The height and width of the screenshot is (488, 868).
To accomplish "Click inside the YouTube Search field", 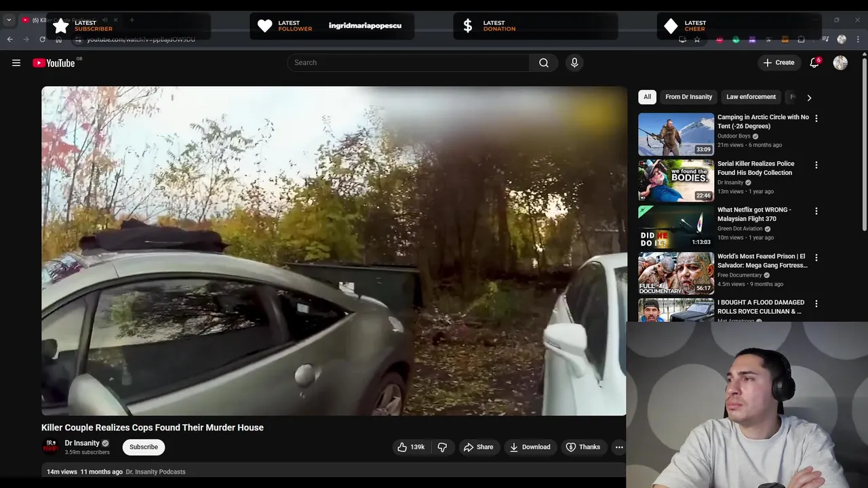I will 408,63.
